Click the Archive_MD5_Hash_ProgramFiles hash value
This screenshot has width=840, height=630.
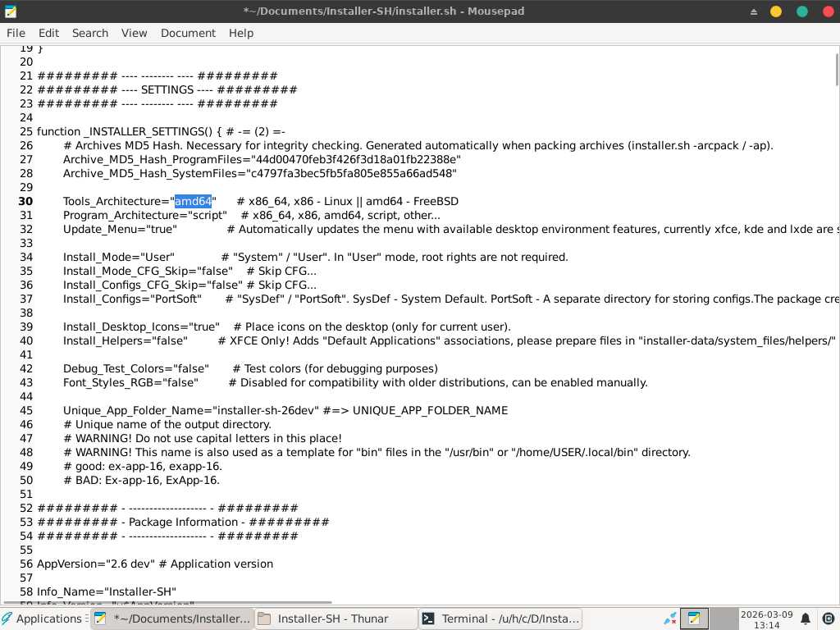click(356, 160)
